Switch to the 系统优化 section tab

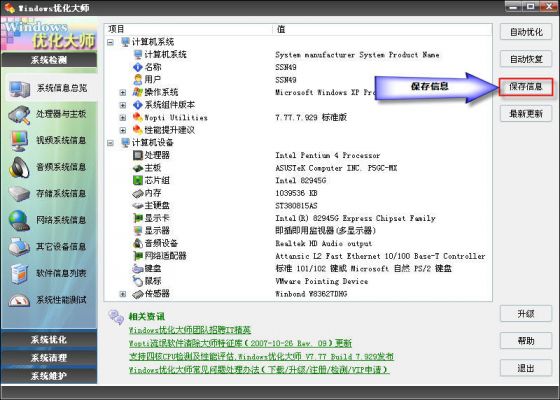[x=49, y=339]
